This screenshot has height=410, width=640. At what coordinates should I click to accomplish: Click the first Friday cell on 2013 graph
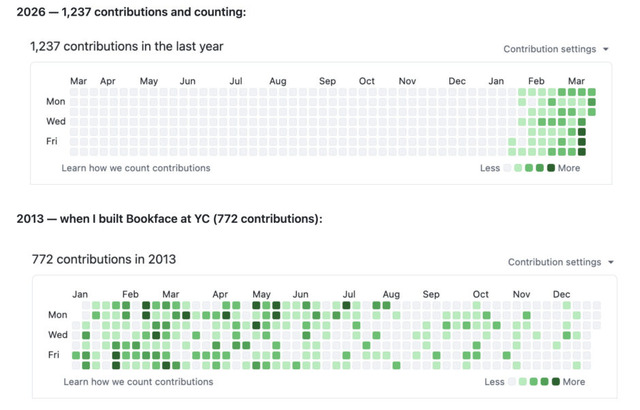(76, 355)
